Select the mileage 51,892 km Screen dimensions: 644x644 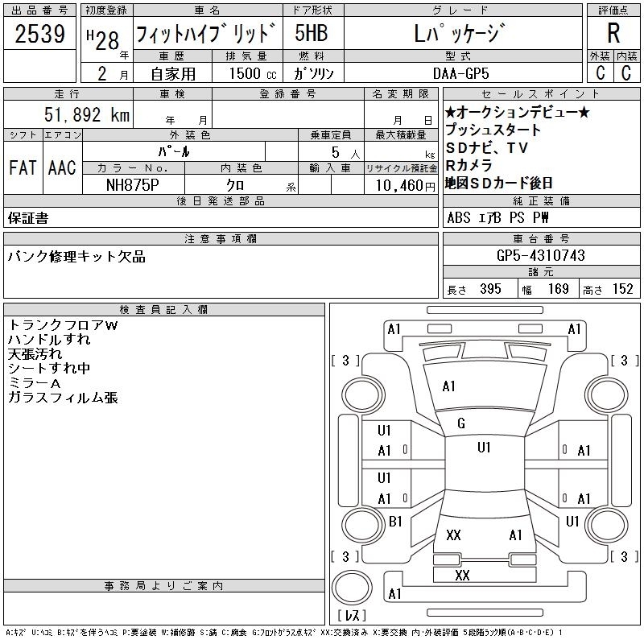87,114
